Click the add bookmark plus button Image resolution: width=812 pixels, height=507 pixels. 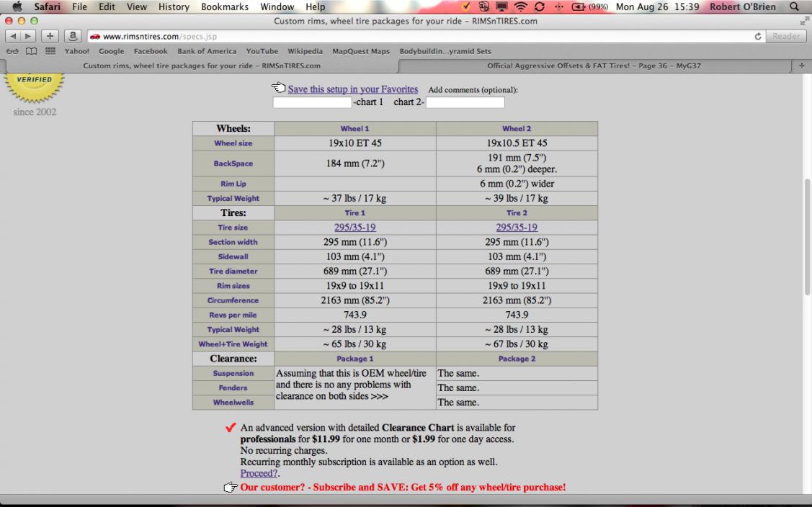(50, 36)
